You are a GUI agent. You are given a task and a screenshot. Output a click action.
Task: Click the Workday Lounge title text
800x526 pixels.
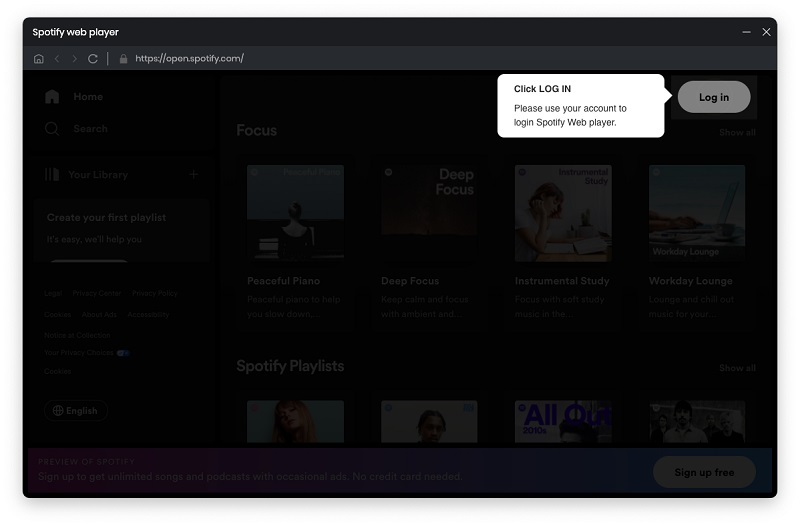tap(690, 281)
